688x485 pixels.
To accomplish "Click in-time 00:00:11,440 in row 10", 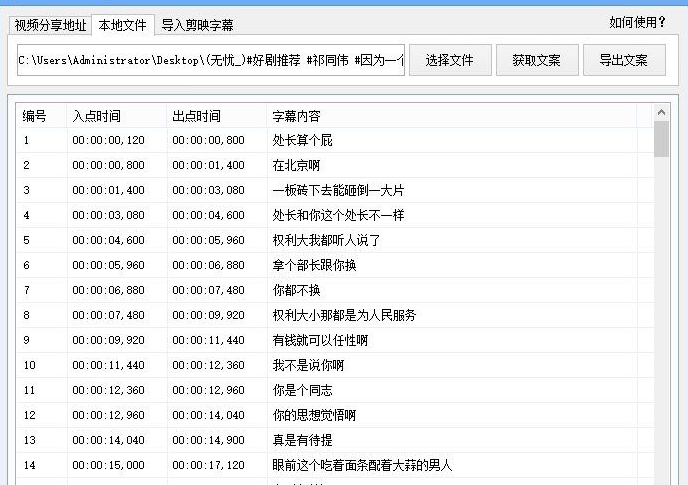I will click(108, 366).
